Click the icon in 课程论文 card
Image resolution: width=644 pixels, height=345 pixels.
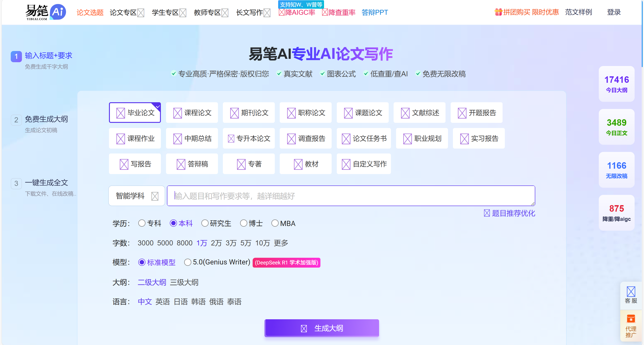pos(177,113)
